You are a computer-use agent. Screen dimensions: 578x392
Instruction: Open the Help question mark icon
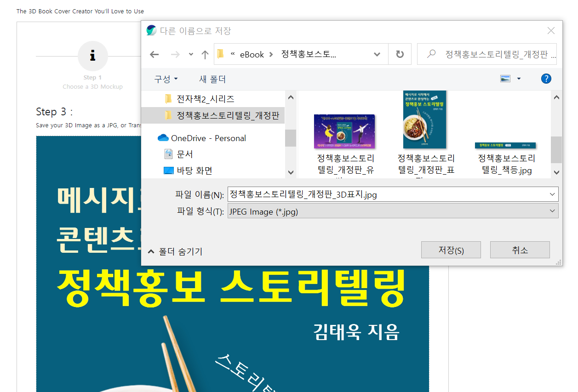click(x=546, y=79)
